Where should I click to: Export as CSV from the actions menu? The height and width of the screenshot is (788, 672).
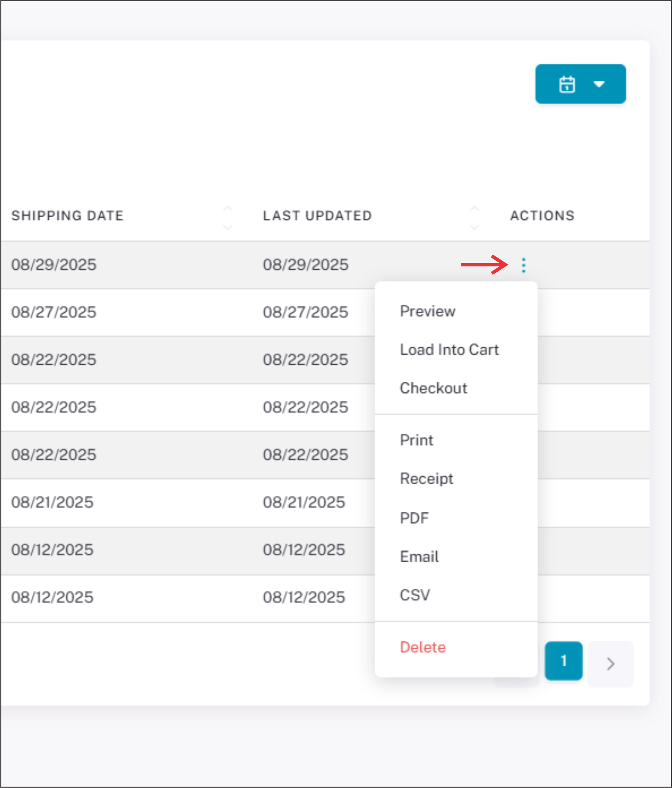click(x=415, y=595)
